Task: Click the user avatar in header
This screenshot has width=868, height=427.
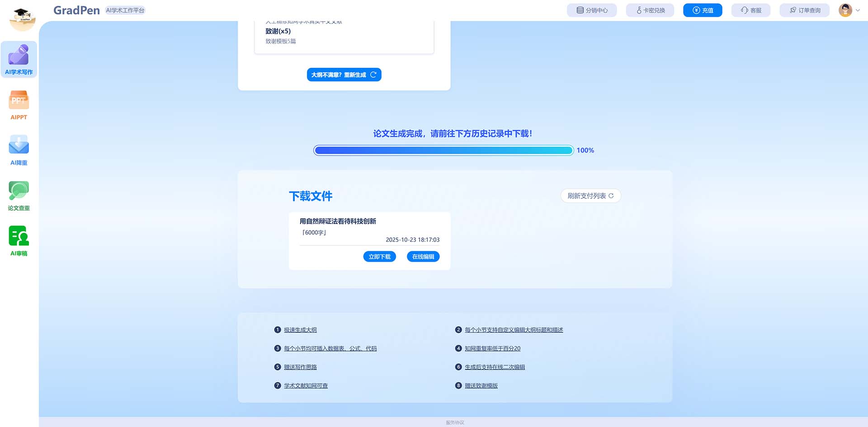Action: tap(845, 10)
